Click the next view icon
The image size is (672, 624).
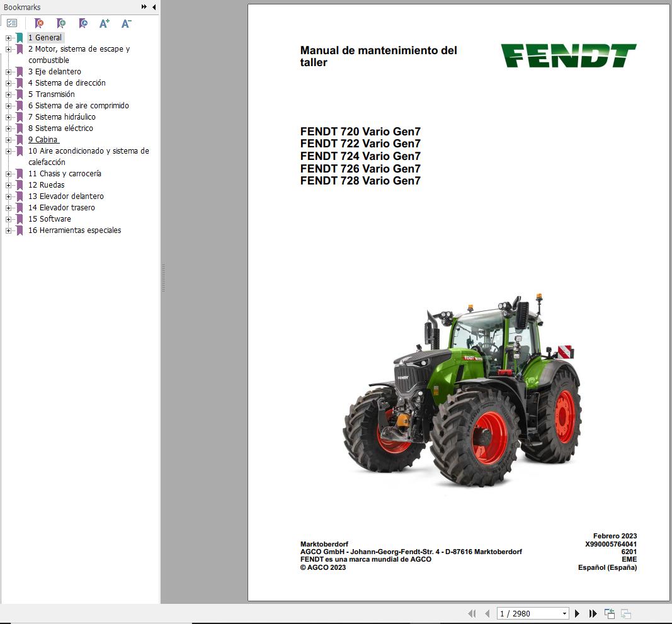pyautogui.click(x=626, y=614)
